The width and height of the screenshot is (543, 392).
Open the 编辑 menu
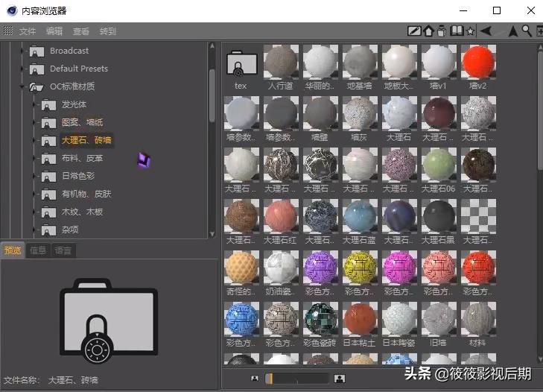(54, 31)
